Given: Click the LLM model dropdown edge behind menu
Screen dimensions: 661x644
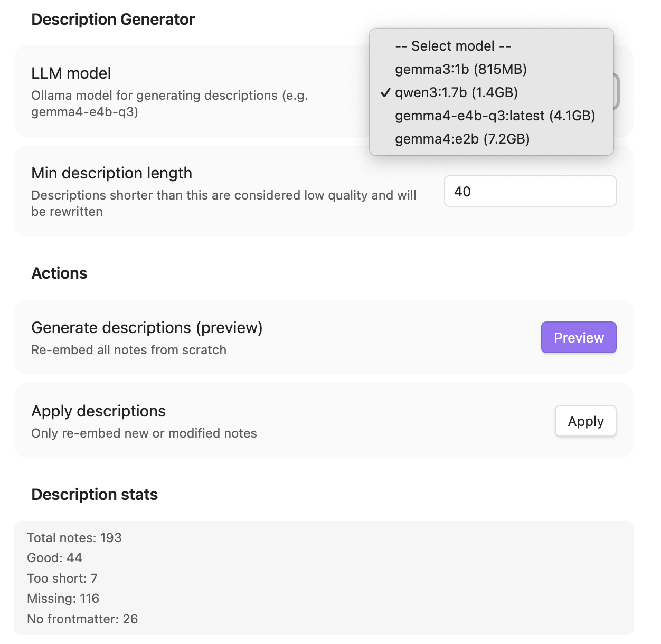Looking at the screenshot, I should [617, 92].
